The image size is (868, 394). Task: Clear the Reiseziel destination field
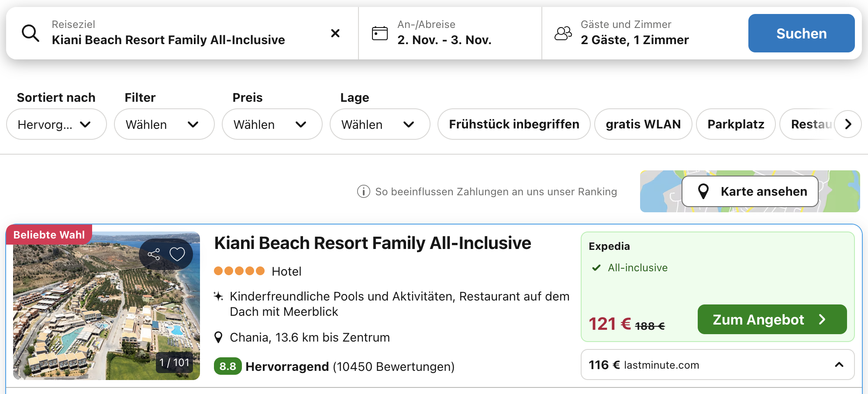pyautogui.click(x=335, y=33)
